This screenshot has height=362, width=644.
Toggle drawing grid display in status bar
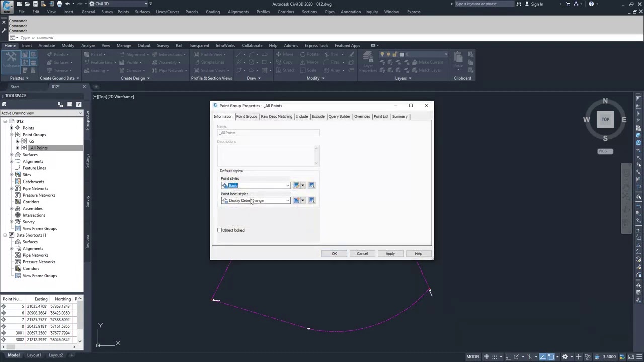(486, 357)
